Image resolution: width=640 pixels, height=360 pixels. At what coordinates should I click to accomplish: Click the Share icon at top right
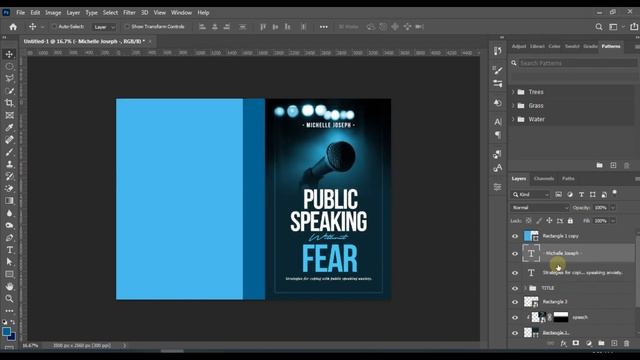click(x=634, y=27)
